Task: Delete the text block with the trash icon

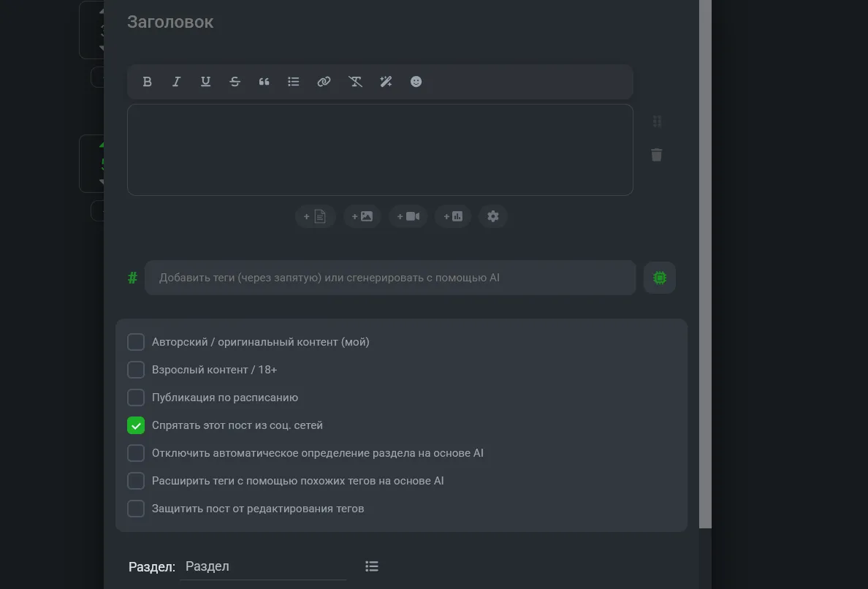Action: coord(657,155)
